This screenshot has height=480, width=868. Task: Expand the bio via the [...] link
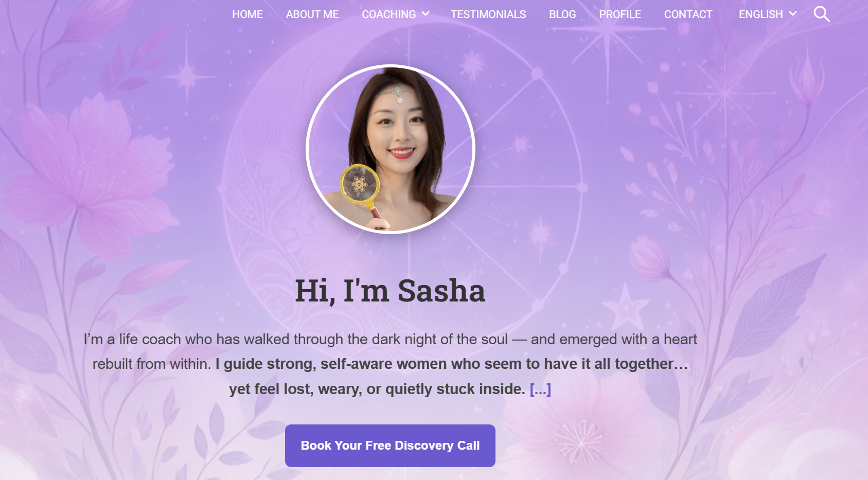pos(540,389)
